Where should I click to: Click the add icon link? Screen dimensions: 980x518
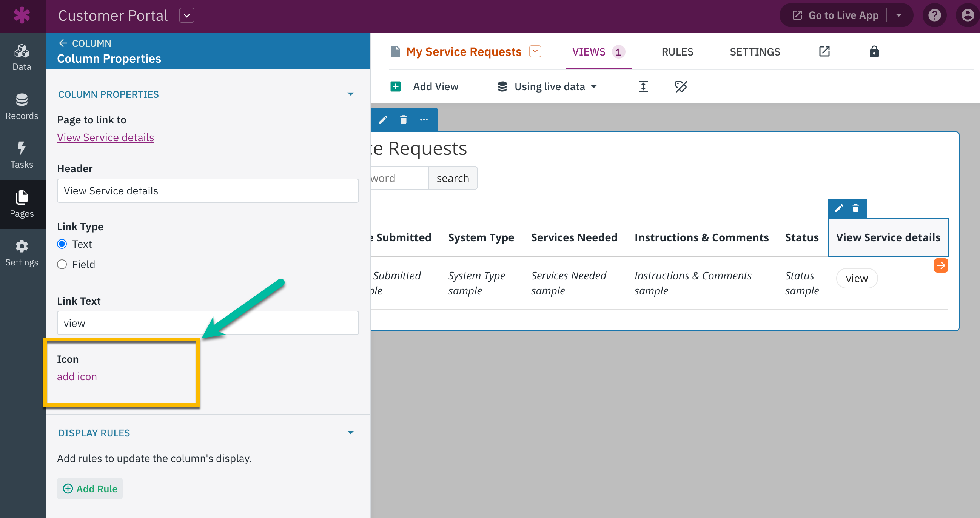[77, 376]
